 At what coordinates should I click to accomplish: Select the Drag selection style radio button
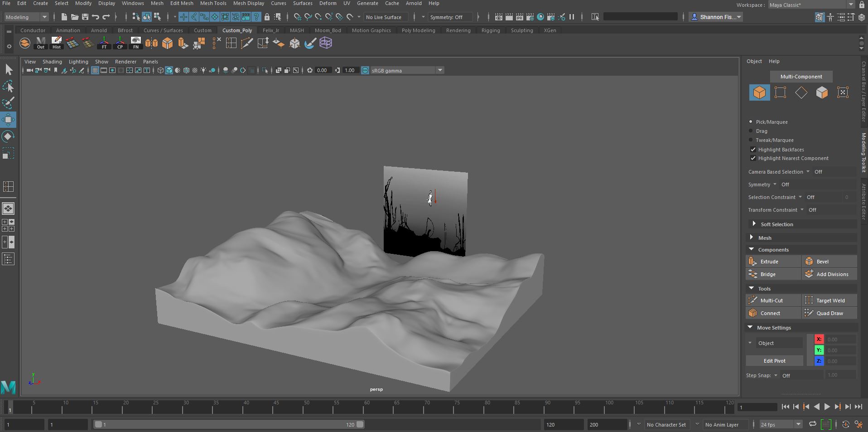(752, 131)
